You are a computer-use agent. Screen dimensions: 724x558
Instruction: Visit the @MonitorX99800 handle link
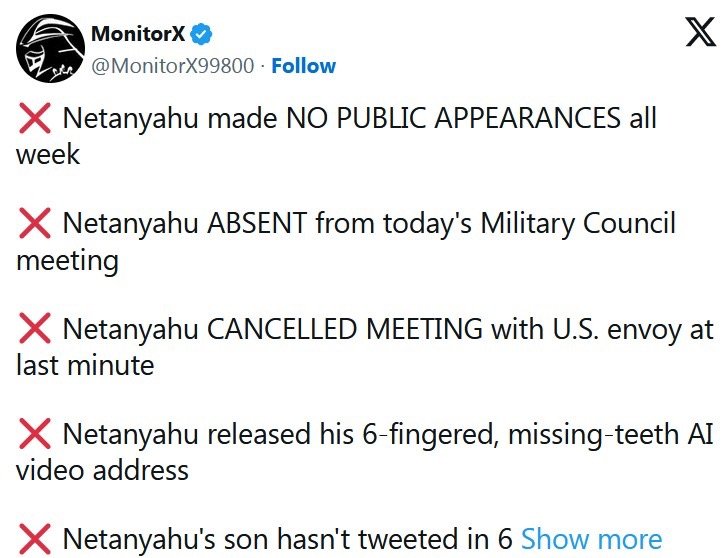click(173, 66)
